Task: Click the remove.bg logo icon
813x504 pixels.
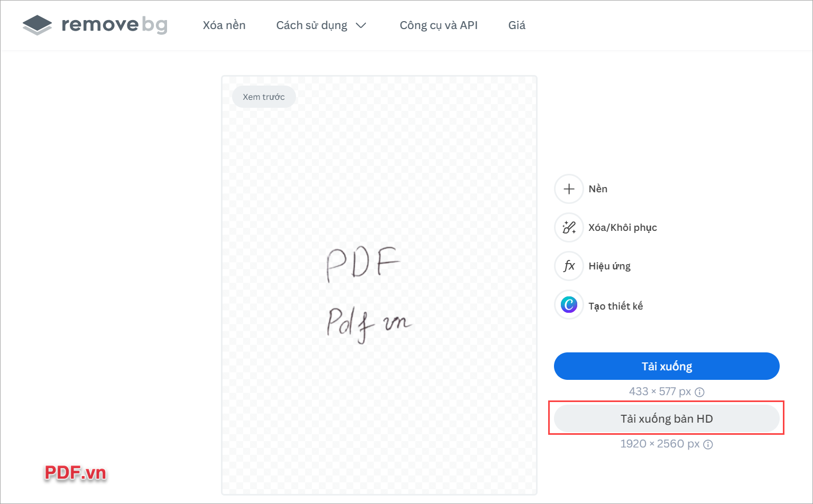Action: click(x=38, y=25)
